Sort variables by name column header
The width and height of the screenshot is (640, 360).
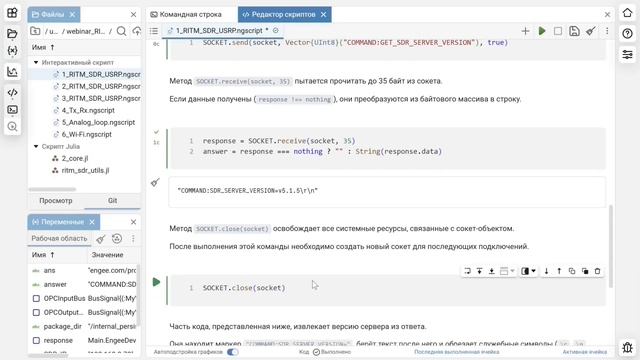click(43, 255)
